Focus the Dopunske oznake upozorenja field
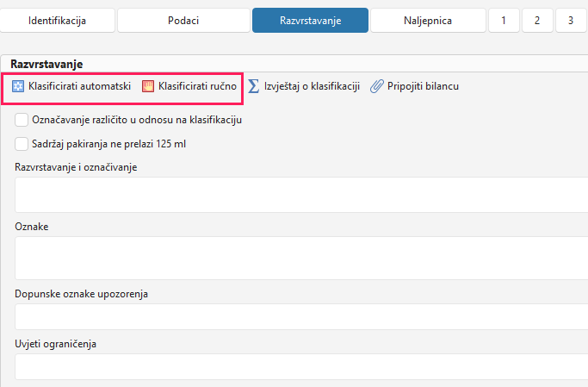 click(x=301, y=317)
